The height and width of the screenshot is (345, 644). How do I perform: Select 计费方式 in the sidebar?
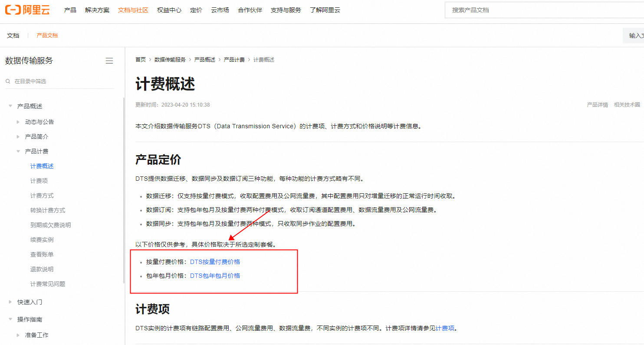(42, 196)
